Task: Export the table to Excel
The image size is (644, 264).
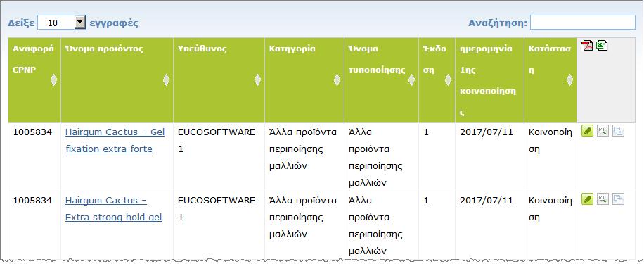Action: (602, 45)
